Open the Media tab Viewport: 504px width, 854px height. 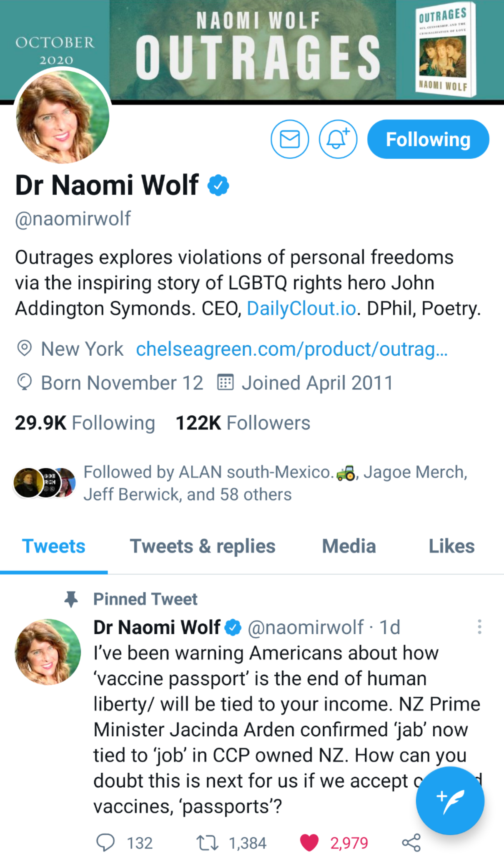349,546
